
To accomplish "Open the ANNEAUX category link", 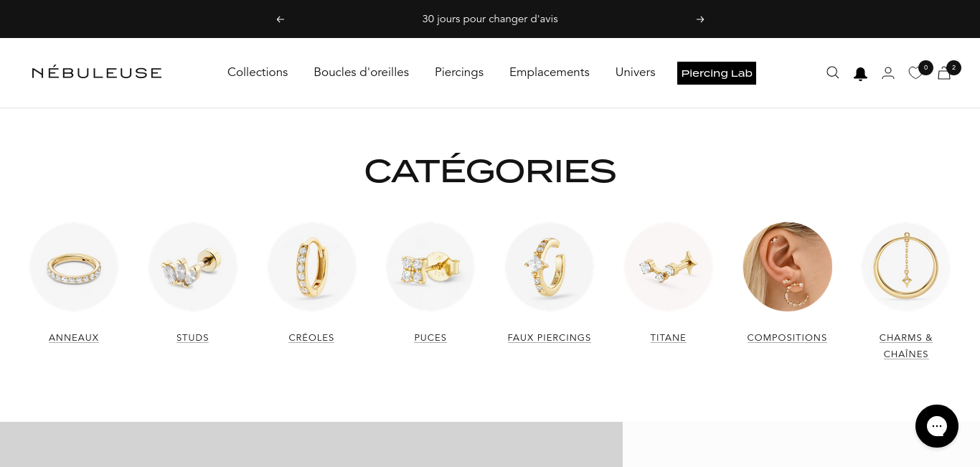I will pyautogui.click(x=74, y=338).
